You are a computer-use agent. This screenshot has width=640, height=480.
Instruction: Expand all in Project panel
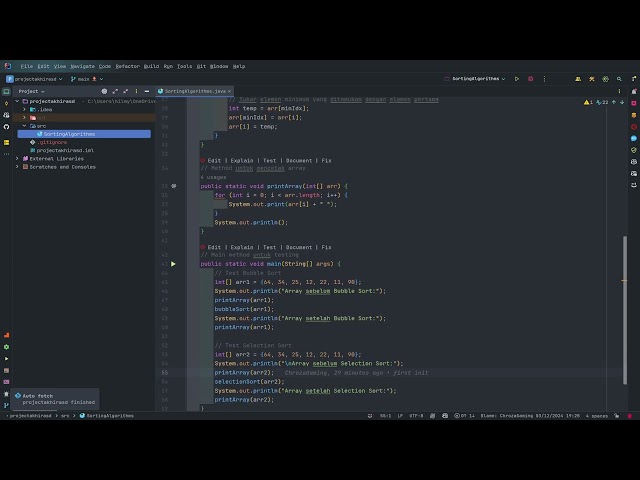[x=115, y=91]
